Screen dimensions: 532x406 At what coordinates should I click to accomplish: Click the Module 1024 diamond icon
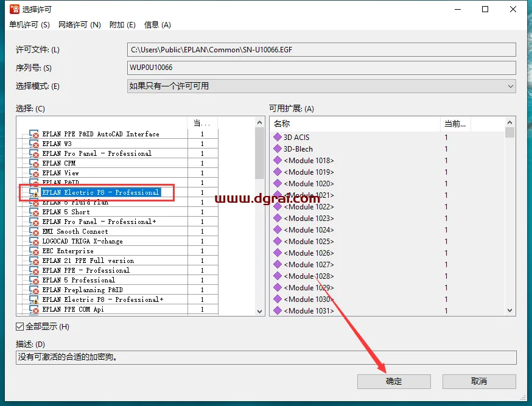coord(278,229)
